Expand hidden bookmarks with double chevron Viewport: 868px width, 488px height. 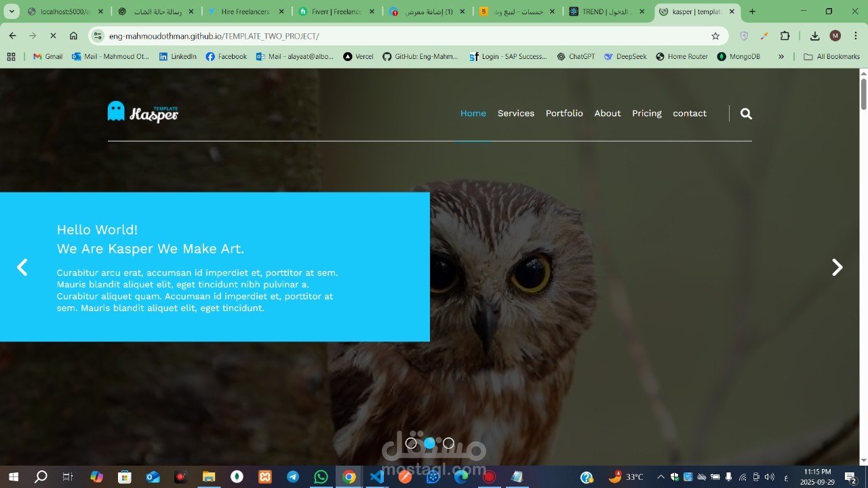coord(781,57)
